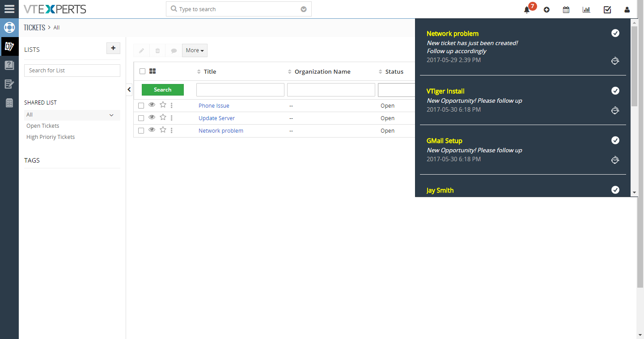Select Open Tickets shared list
The width and height of the screenshot is (644, 339).
(43, 126)
